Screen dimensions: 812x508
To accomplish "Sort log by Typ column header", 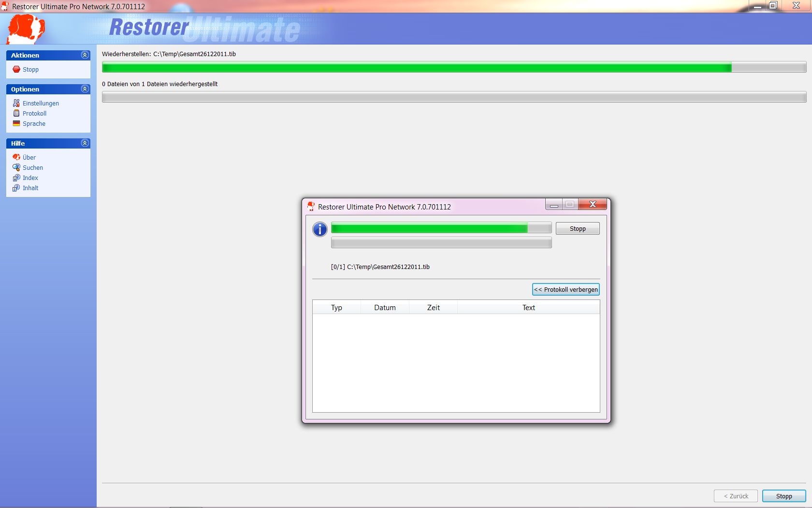I will (336, 307).
